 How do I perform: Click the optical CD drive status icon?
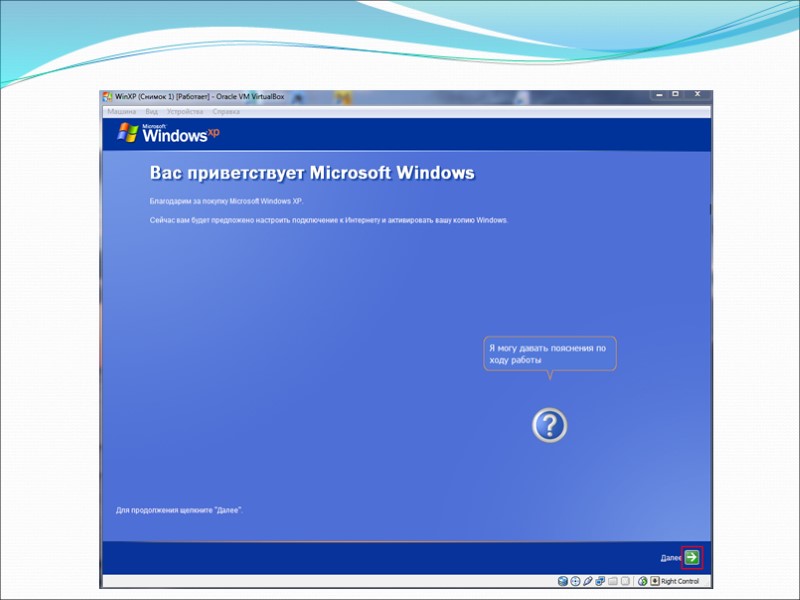[576, 581]
